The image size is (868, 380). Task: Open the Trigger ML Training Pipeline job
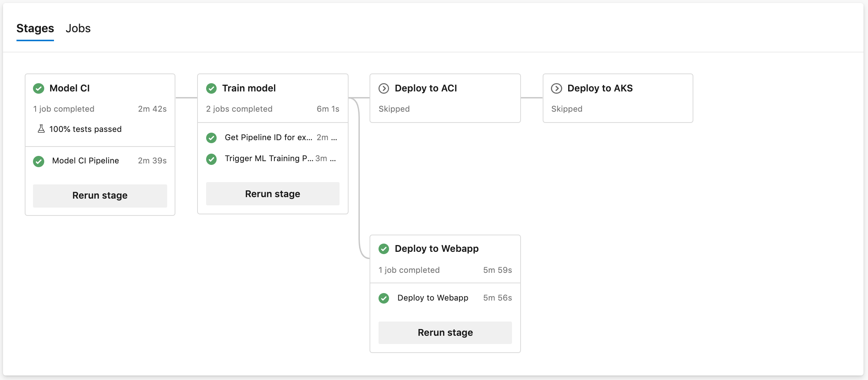coord(269,158)
